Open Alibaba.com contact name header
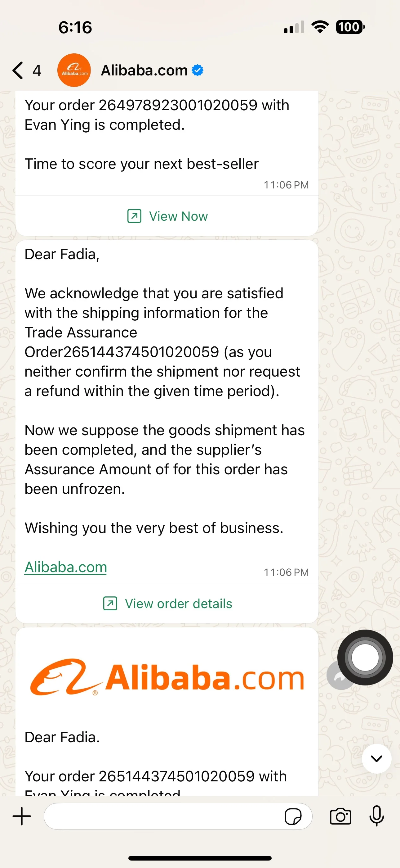Image resolution: width=400 pixels, height=868 pixels. point(144,70)
